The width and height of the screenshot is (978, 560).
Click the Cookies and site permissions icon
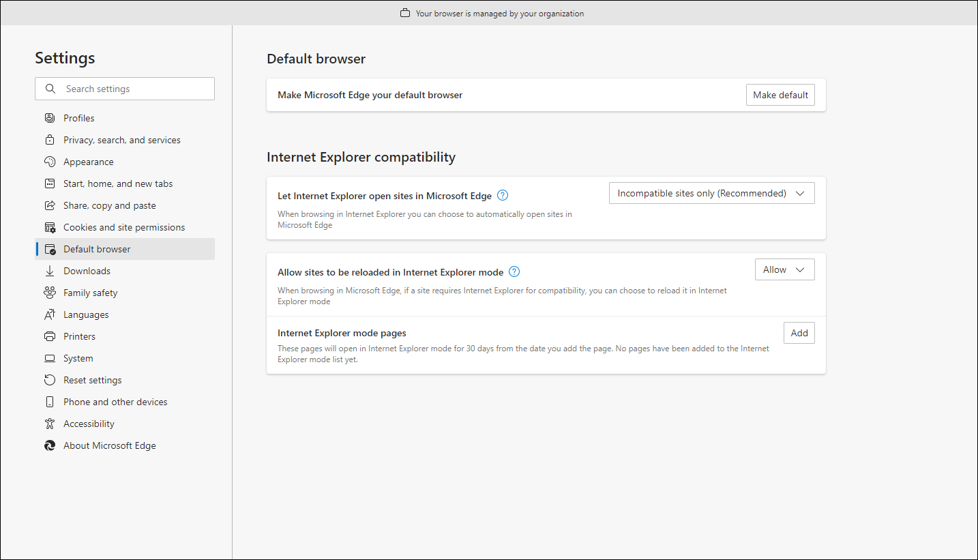point(49,226)
